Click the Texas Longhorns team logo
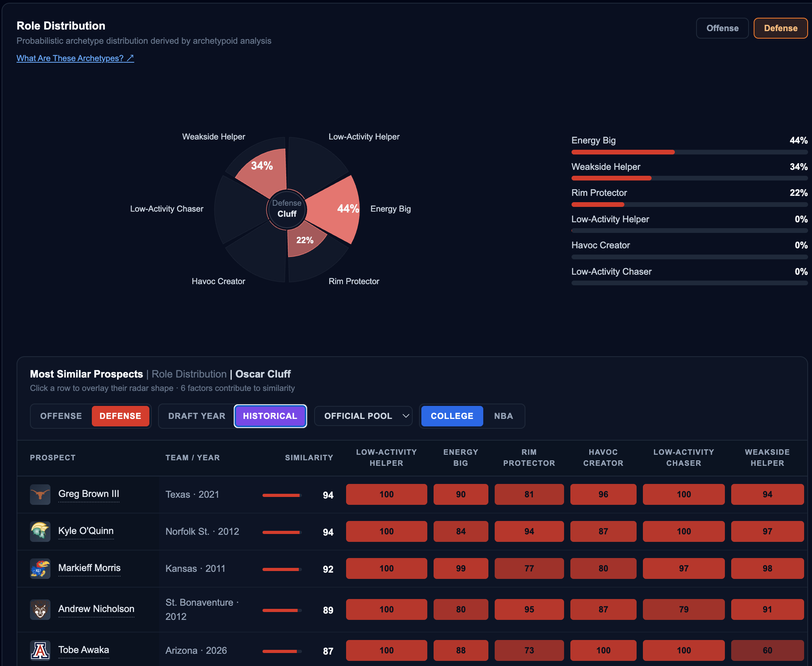Screen dimensions: 812x666 (40, 494)
